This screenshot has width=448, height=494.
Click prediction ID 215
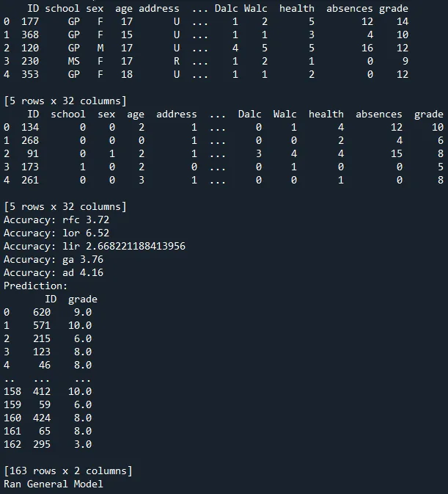(42, 338)
